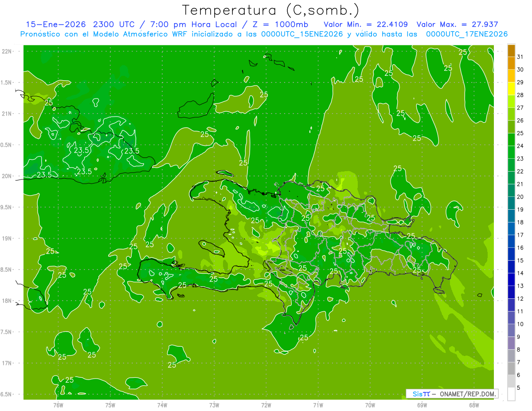Click the 24 label on the color scale

(520, 146)
